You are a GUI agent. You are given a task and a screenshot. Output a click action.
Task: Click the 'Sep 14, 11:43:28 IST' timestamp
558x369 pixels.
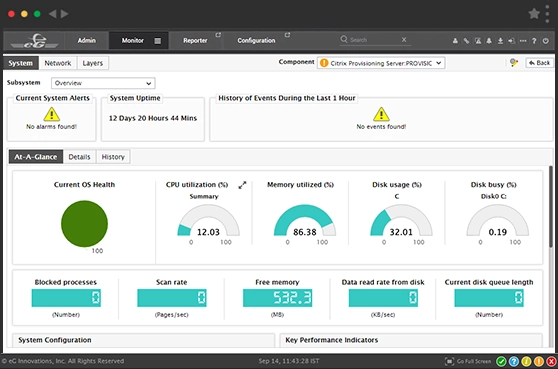289,361
